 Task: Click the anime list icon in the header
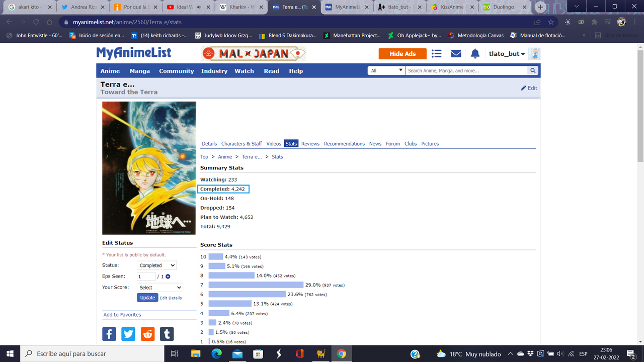436,53
